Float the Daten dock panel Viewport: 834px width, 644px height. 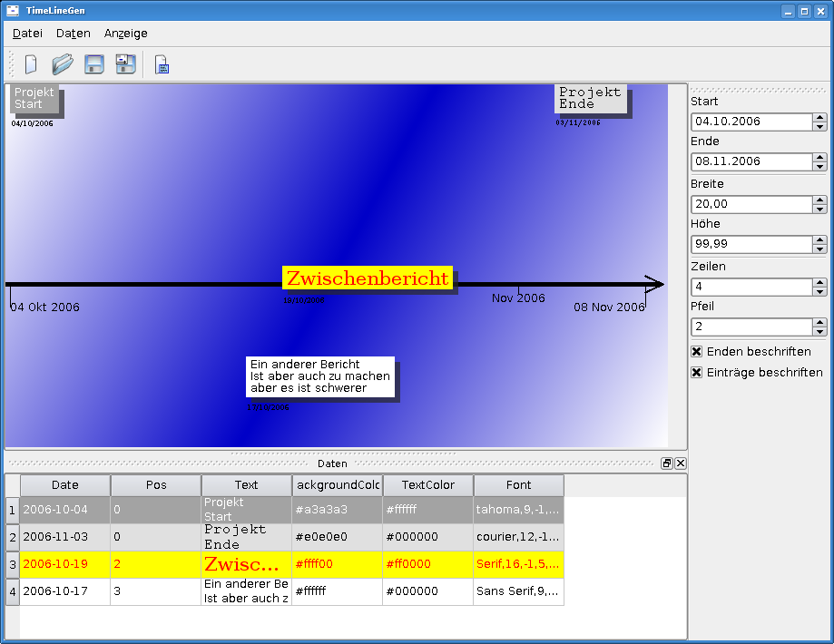pos(666,463)
